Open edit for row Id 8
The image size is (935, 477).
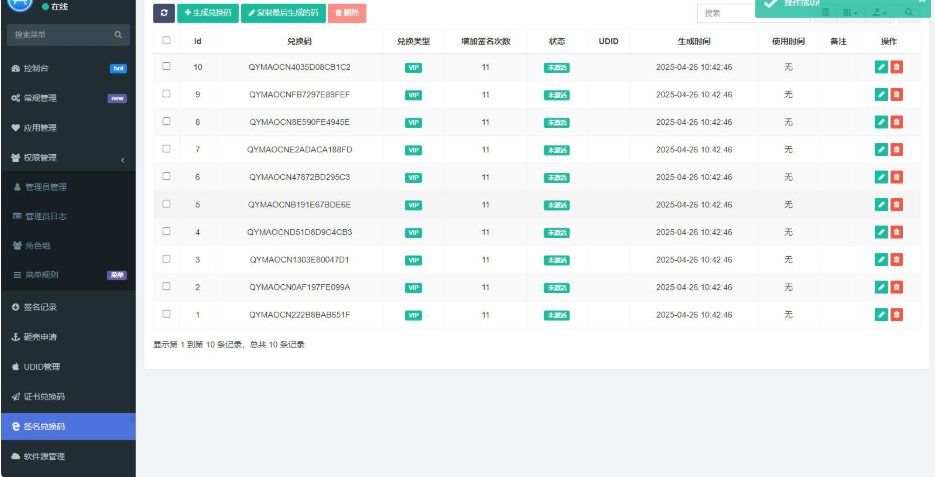[x=881, y=122]
